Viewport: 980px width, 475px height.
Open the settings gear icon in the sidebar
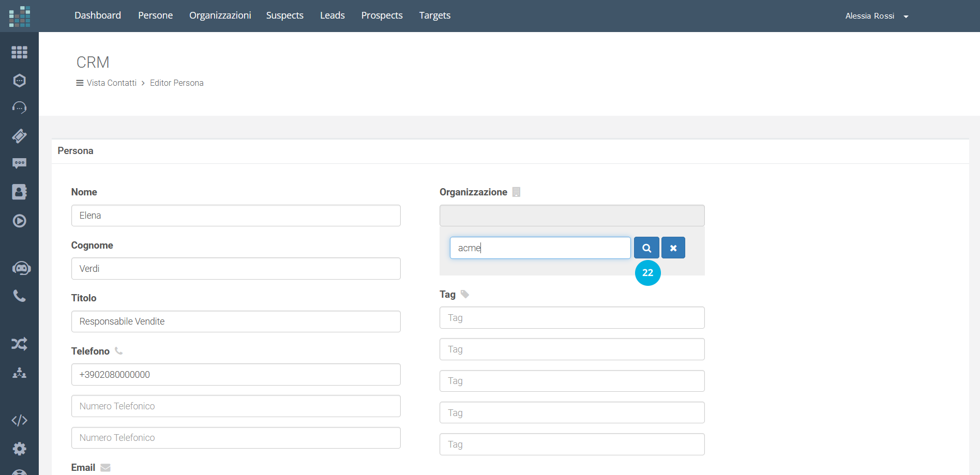pyautogui.click(x=19, y=449)
